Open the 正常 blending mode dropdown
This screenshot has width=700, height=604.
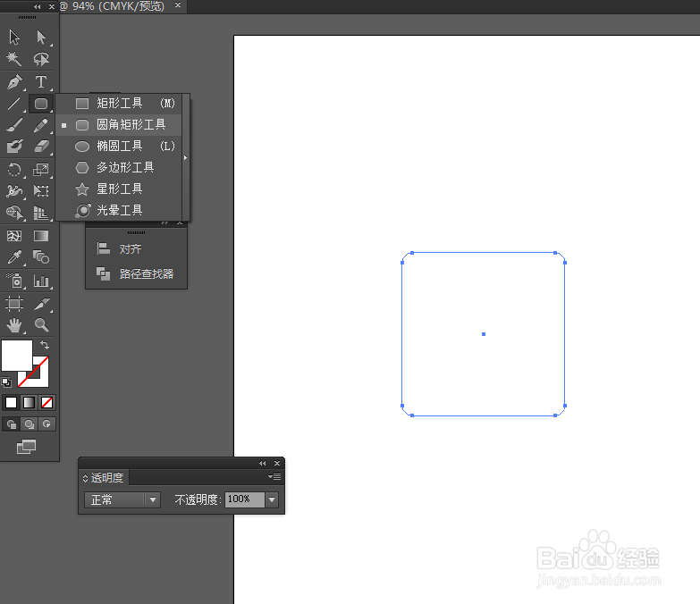[x=122, y=499]
